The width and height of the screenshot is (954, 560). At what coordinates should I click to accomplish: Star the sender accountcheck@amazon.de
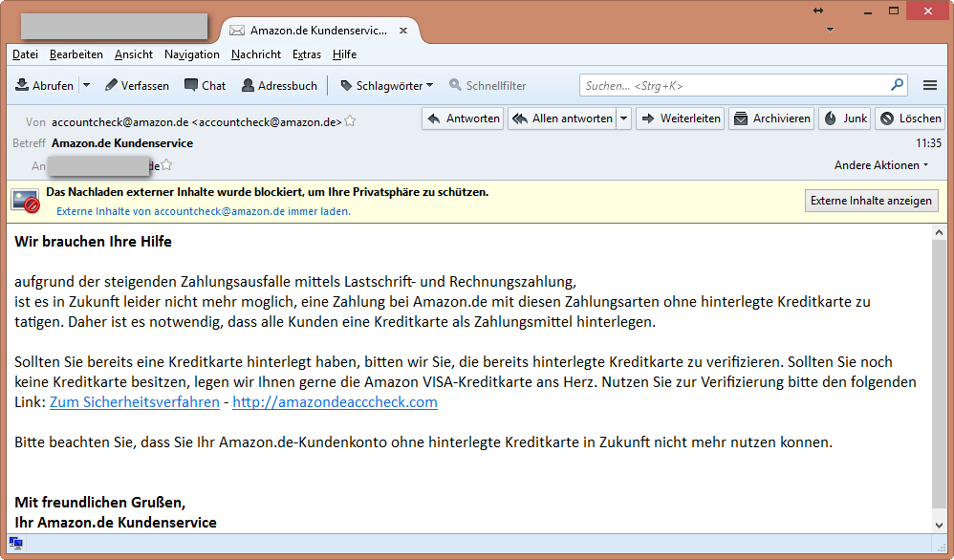350,121
